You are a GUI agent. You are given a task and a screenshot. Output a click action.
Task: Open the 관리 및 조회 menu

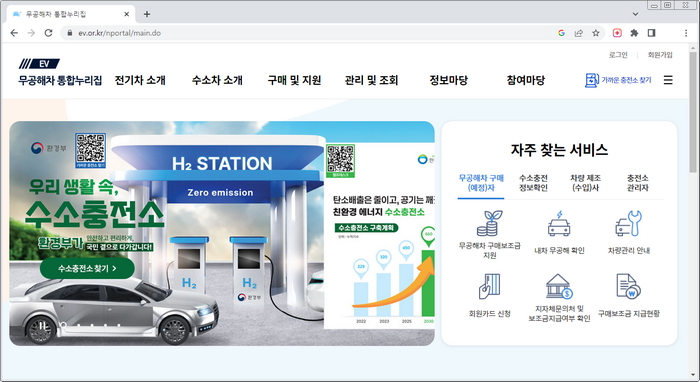(371, 80)
